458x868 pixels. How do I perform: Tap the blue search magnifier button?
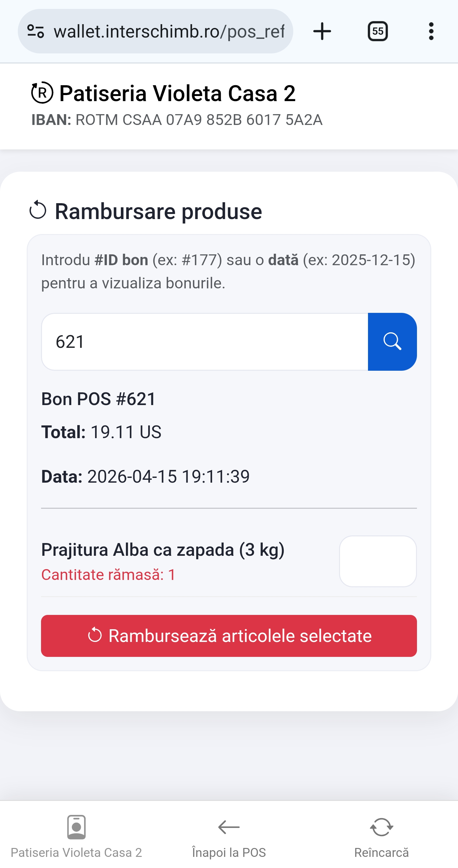coord(392,341)
